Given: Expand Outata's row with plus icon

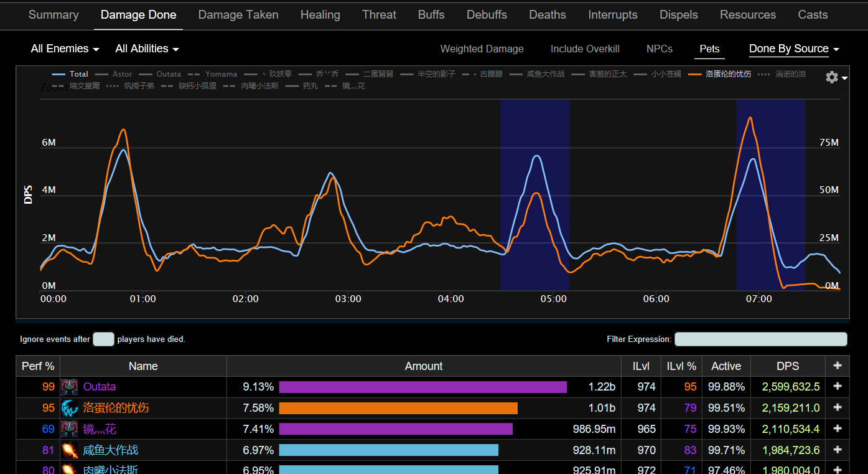Looking at the screenshot, I should click(x=838, y=387).
